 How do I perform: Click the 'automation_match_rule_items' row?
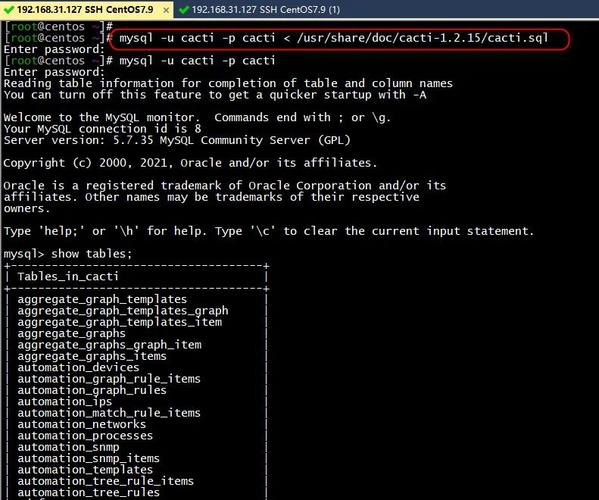(109, 413)
